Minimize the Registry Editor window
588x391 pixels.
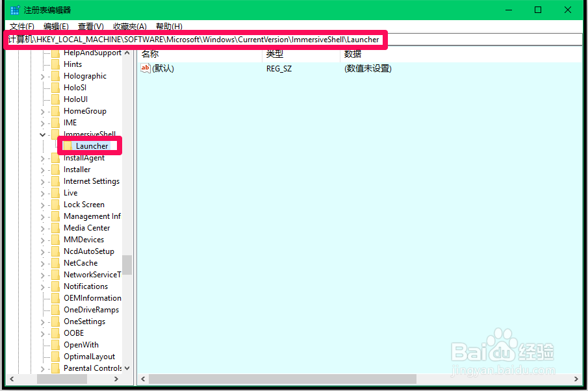click(x=509, y=10)
